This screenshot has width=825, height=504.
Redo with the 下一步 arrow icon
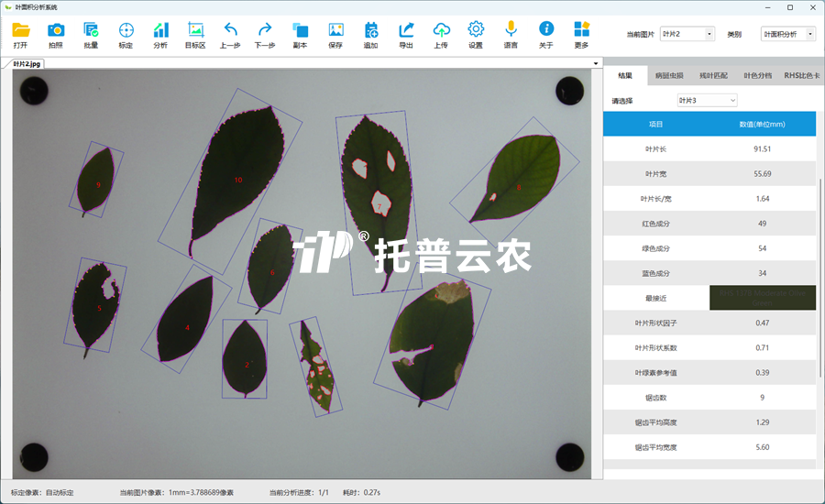[x=265, y=35]
